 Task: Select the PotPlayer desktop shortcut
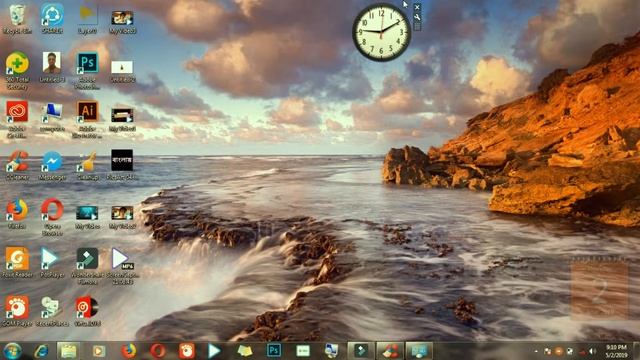(51, 262)
